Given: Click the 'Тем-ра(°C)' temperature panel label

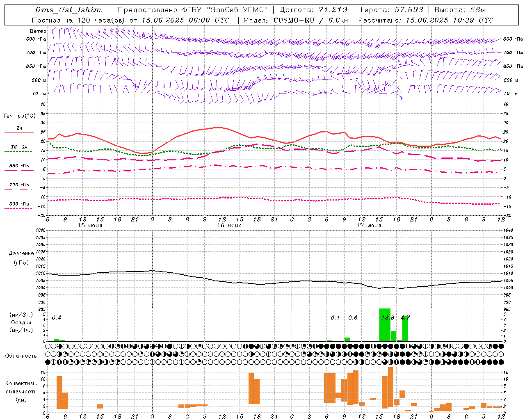Looking at the screenshot, I should click(19, 116).
